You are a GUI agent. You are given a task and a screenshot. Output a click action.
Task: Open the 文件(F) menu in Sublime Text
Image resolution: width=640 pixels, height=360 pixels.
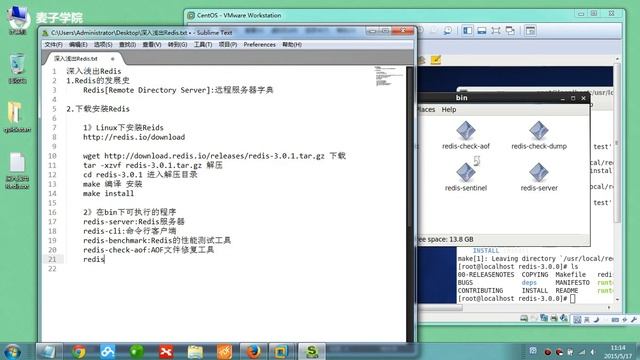point(53,44)
